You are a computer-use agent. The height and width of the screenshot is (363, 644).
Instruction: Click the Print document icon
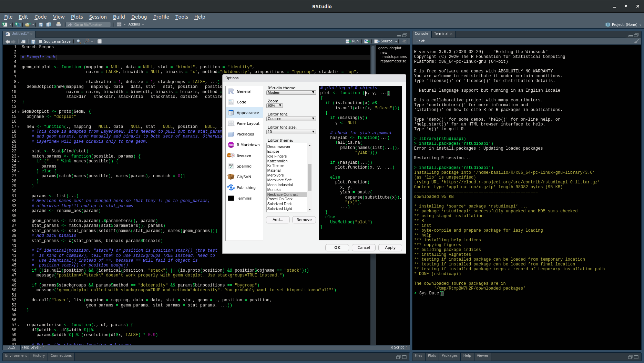59,24
